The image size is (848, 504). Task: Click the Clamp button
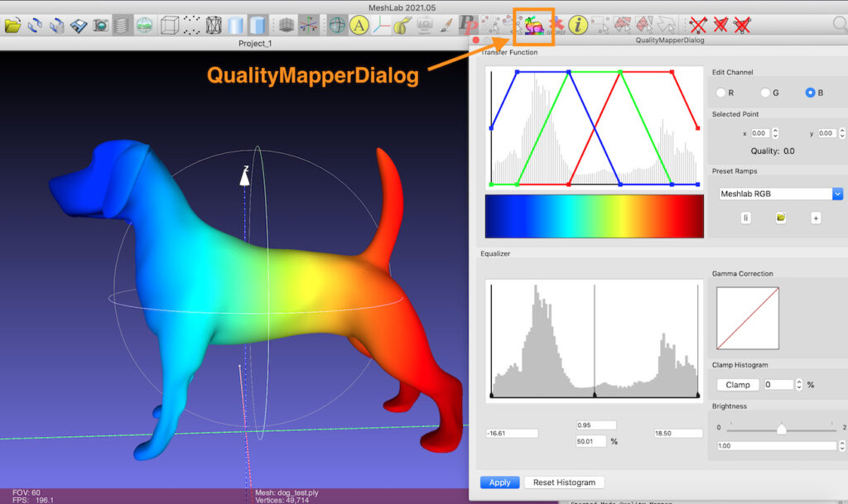(x=737, y=385)
